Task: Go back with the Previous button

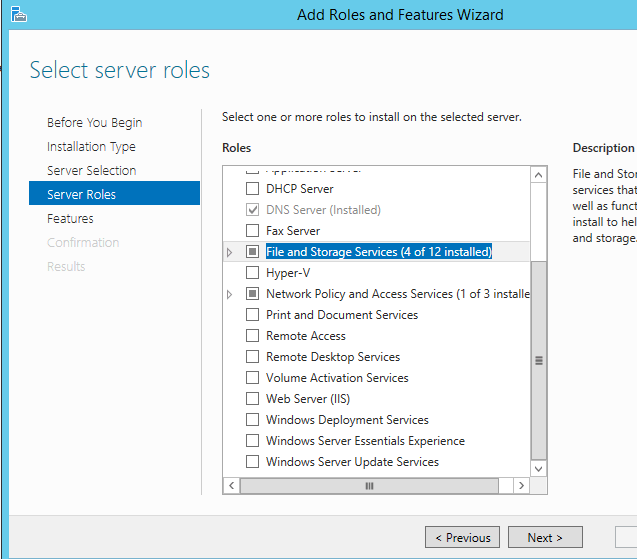Action: point(462,538)
